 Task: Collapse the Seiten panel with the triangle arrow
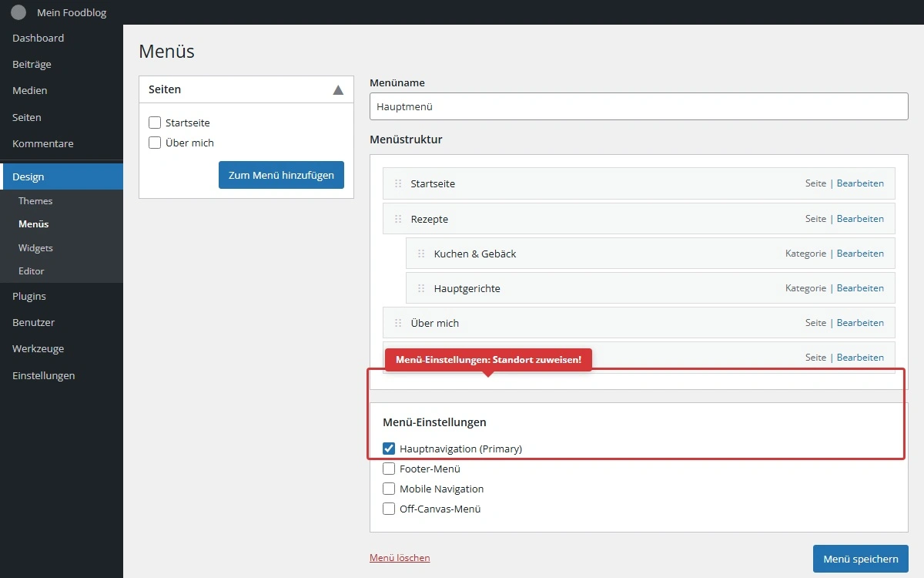(338, 90)
